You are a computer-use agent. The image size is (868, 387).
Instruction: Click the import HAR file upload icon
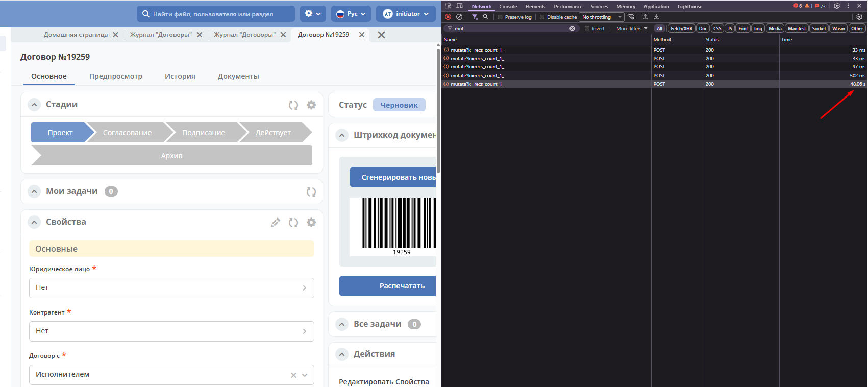point(646,17)
